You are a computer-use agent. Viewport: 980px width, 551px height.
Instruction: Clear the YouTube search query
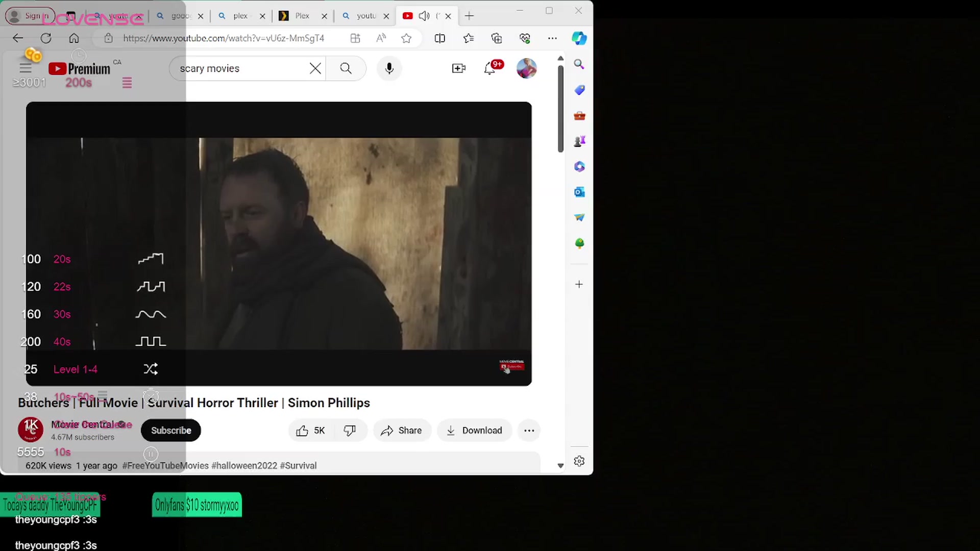[315, 68]
